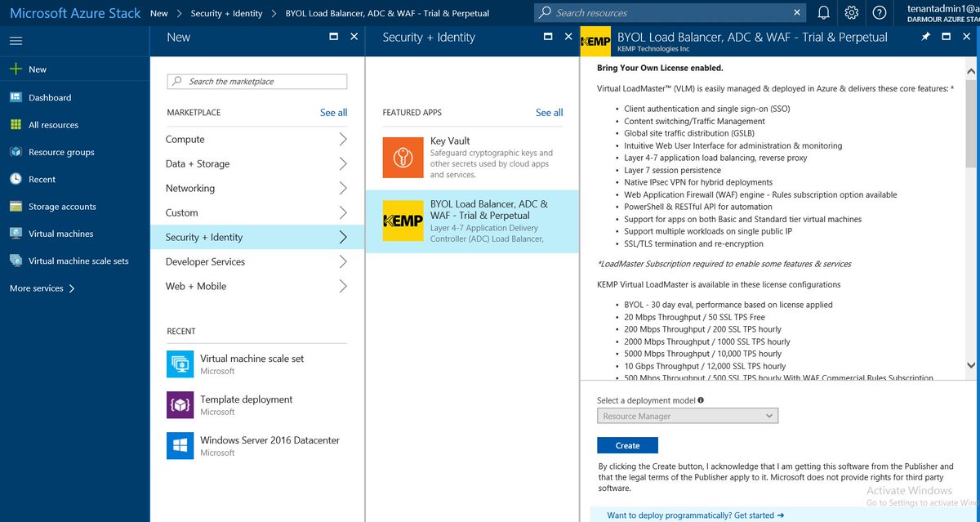Select BYOL Load Balancer breadcrumb

coord(387,13)
